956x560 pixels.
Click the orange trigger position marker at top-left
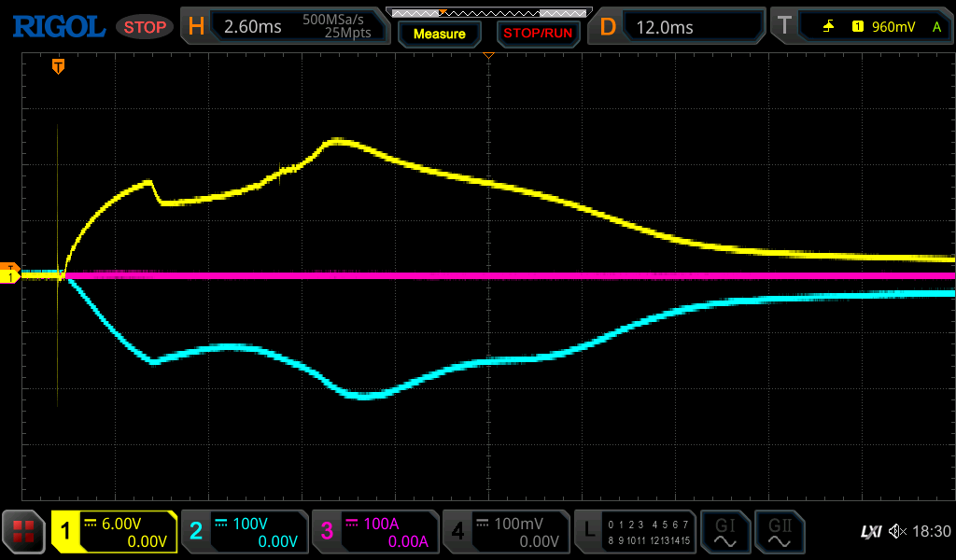58,66
